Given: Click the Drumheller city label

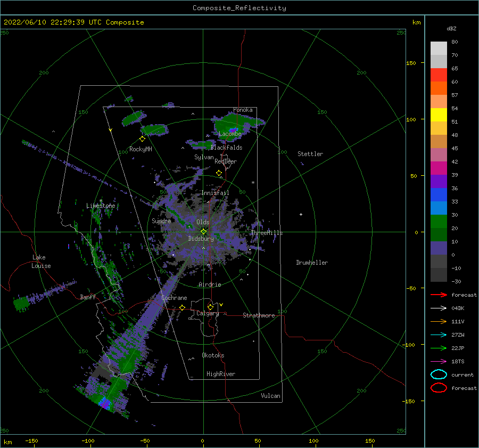Looking at the screenshot, I should 312,263.
